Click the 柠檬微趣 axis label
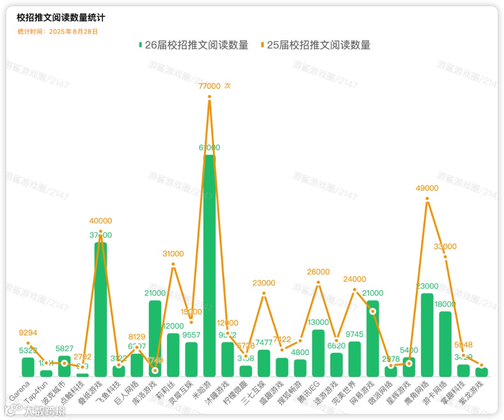The image size is (504, 420). (x=235, y=392)
